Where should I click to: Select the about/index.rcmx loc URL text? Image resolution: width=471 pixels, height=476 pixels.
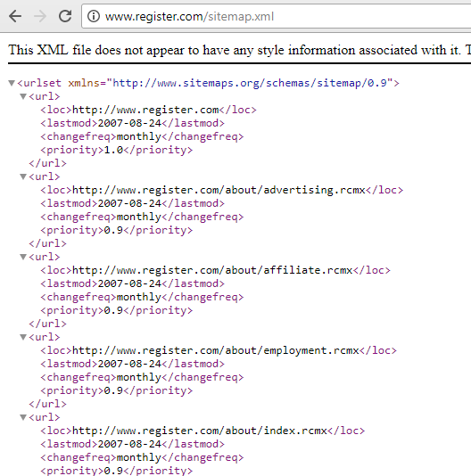[200, 431]
